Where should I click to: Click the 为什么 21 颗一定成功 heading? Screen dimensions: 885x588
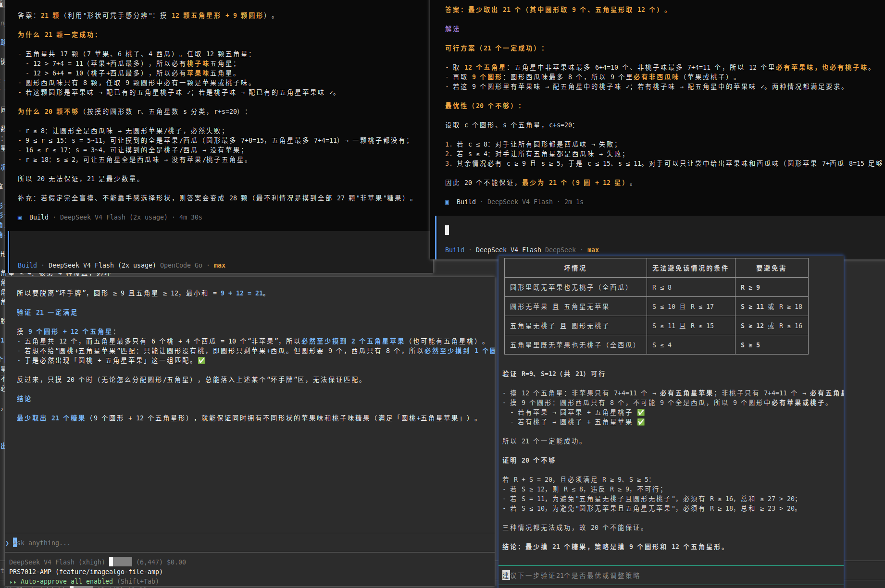pos(58,35)
